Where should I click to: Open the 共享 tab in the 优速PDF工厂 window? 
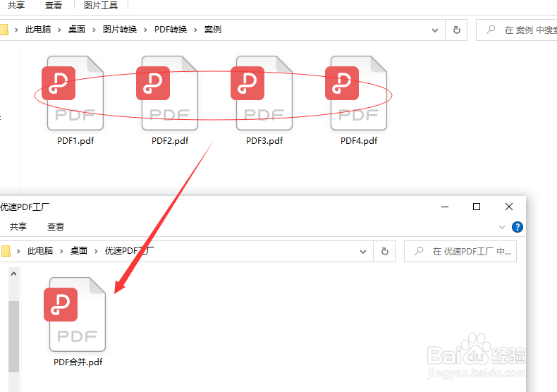click(18, 226)
